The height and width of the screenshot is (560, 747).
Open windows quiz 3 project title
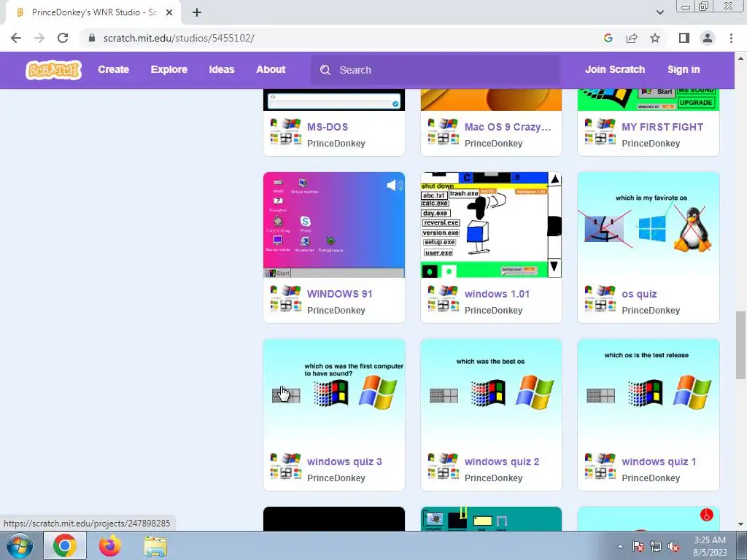click(x=344, y=462)
